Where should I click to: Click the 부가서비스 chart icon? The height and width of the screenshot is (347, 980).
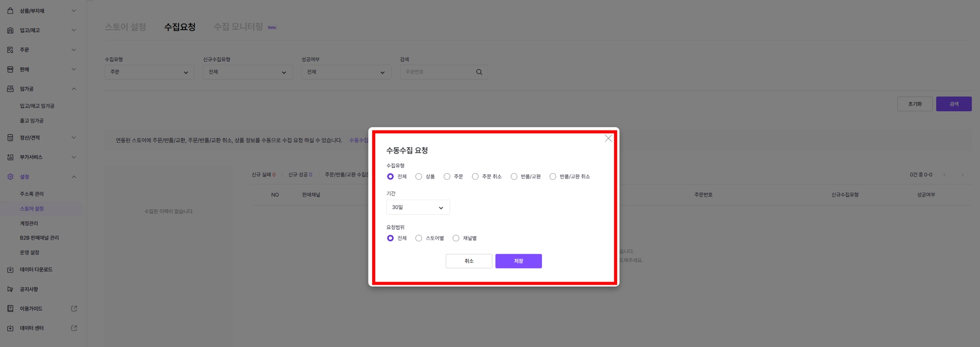10,157
